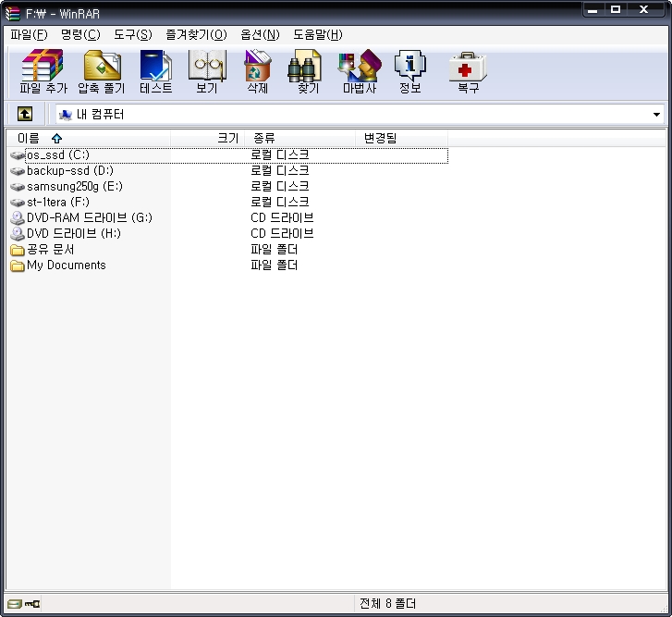Open the 명령(C) menu
Viewport: 672px width, 617px height.
(80, 34)
